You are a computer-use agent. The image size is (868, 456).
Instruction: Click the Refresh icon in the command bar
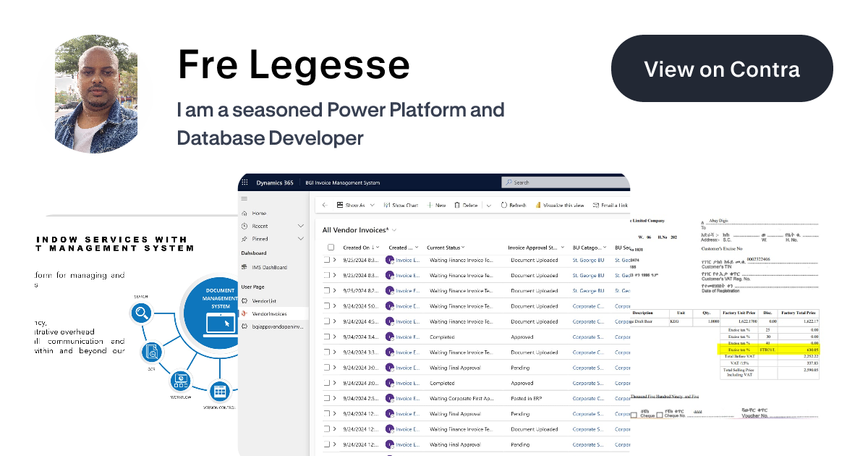[x=504, y=206]
